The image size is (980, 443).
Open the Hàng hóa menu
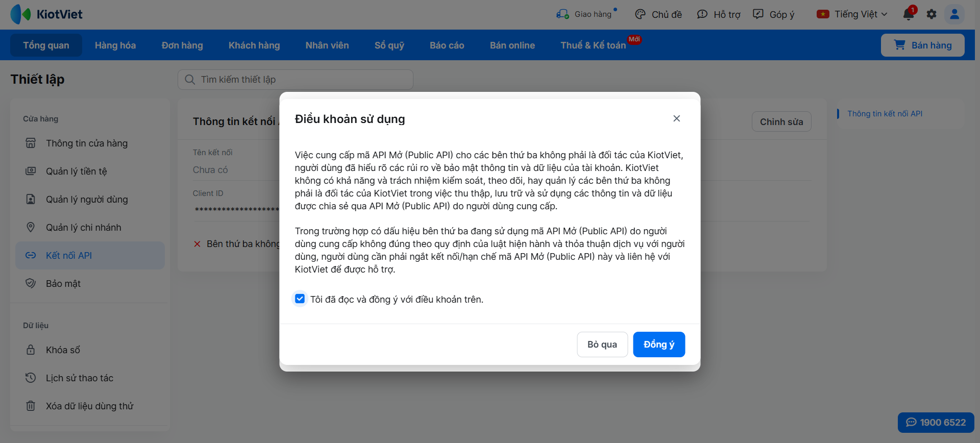click(x=115, y=45)
